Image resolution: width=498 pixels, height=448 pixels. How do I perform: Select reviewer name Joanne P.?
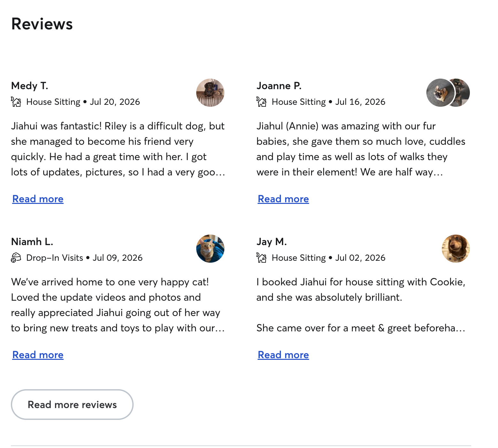279,86
